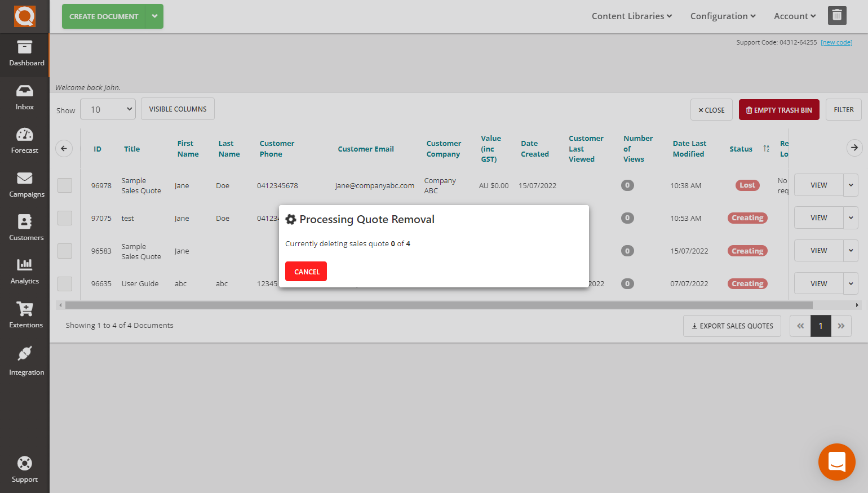Open the Configuration menu
Image resolution: width=868 pixels, height=493 pixels.
coord(723,16)
